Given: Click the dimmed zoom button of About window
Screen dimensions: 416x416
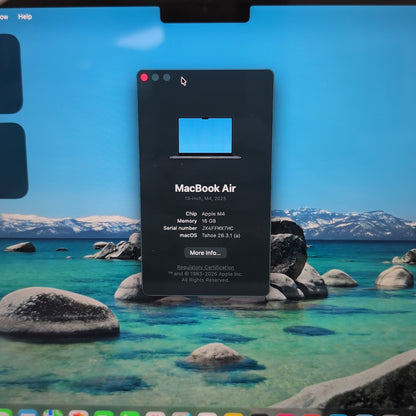Looking at the screenshot, I should tap(167, 78).
